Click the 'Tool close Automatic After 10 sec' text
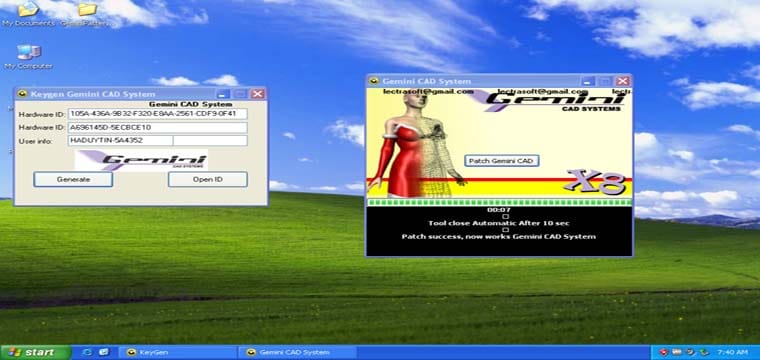 pos(499,223)
